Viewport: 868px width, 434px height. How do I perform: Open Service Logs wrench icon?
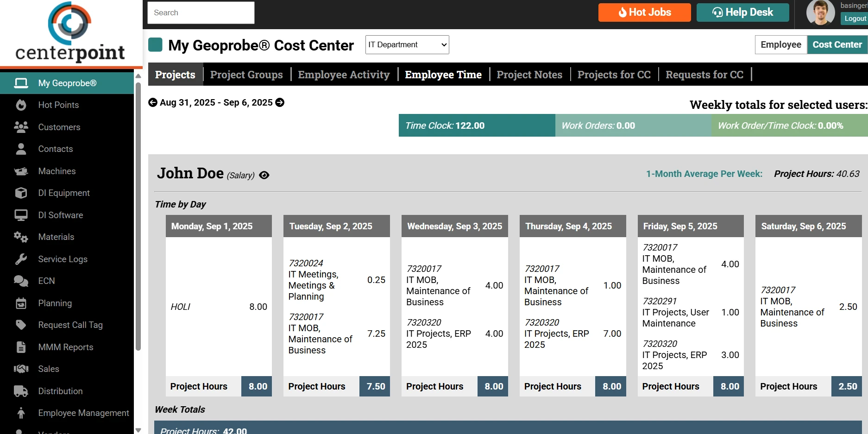pos(21,259)
